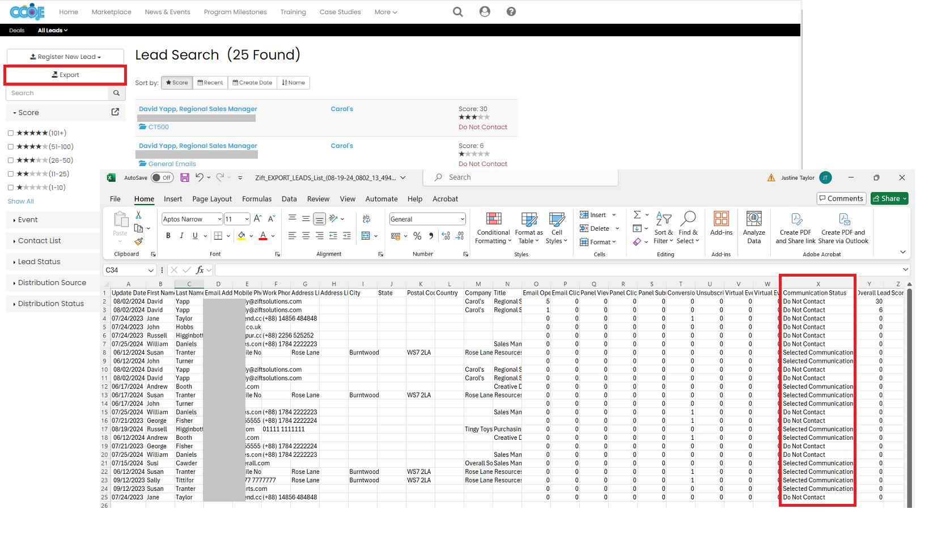
Task: Check the three-star (26-50) score filter
Action: [x=11, y=160]
